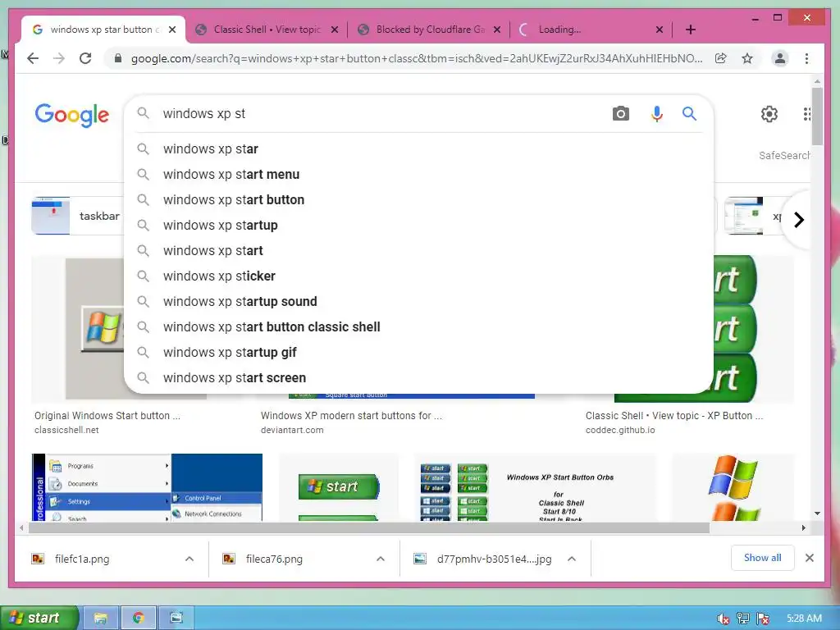This screenshot has width=840, height=630.
Task: Expand options for filefc1a.png download
Action: (189, 559)
